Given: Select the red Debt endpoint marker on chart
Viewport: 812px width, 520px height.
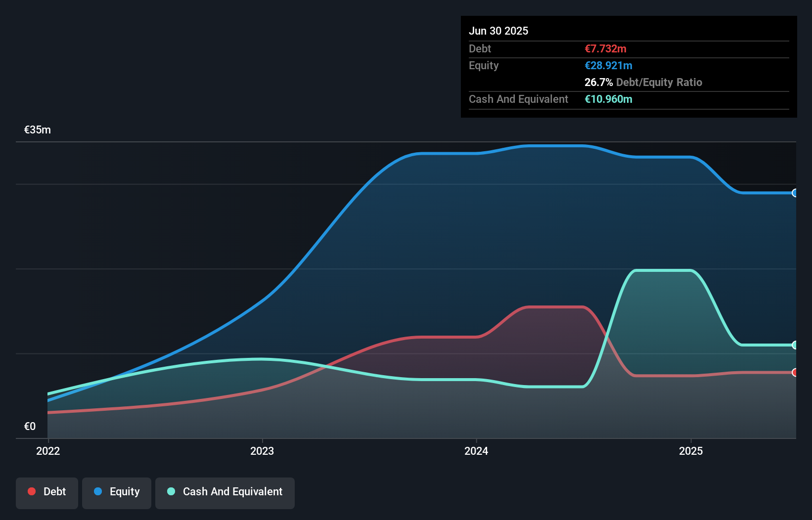Looking at the screenshot, I should tap(795, 372).
